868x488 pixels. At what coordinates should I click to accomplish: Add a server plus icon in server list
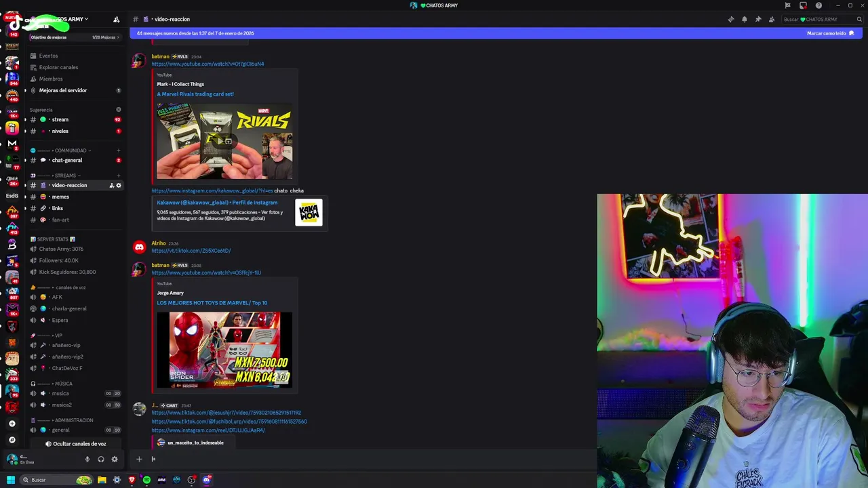tap(12, 424)
